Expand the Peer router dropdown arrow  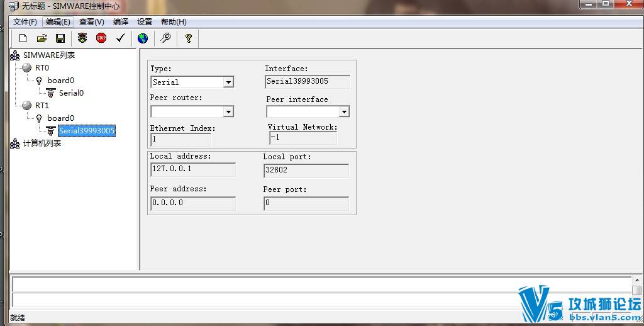tap(228, 111)
